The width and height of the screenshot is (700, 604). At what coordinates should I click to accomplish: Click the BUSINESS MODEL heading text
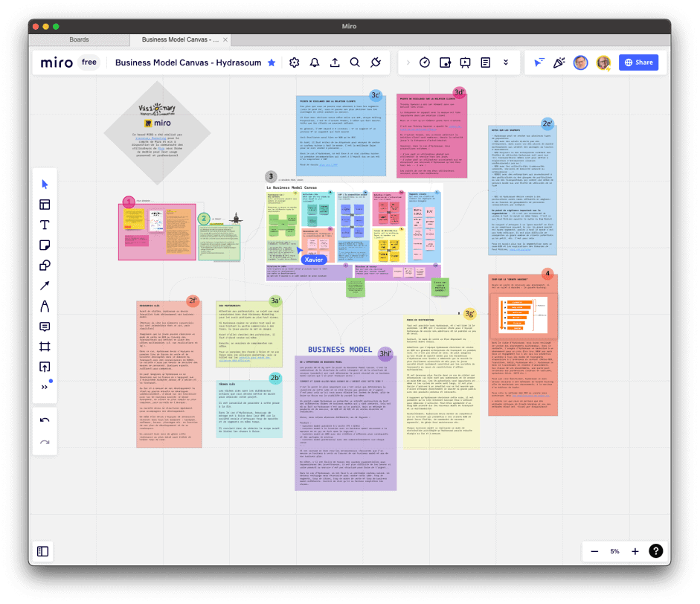point(340,350)
